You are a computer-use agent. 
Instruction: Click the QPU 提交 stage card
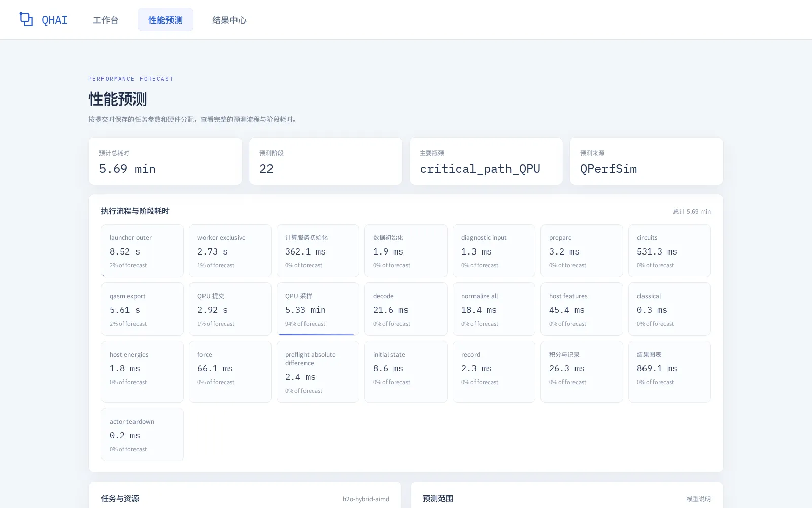230,309
